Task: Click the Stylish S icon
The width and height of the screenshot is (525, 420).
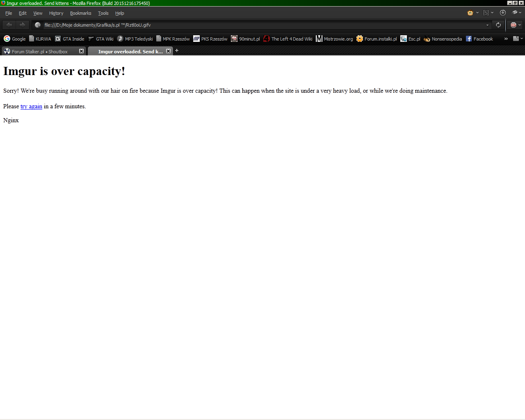Action: click(486, 13)
